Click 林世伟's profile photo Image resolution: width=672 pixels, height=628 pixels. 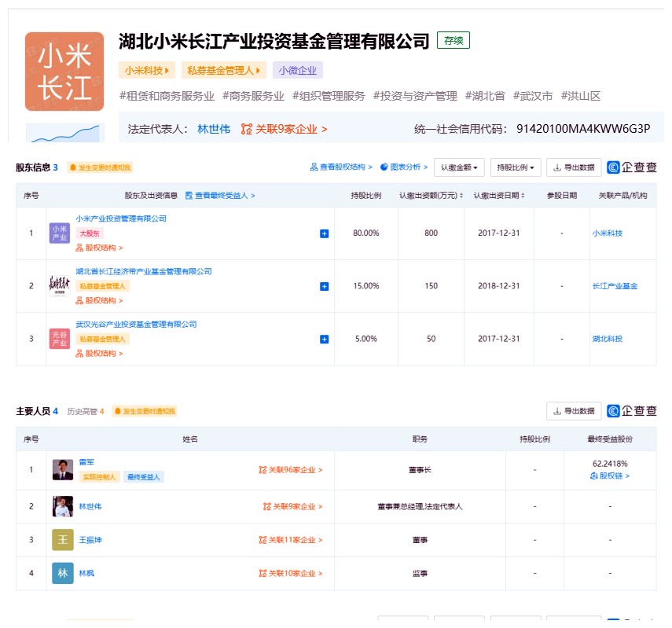[x=63, y=506]
